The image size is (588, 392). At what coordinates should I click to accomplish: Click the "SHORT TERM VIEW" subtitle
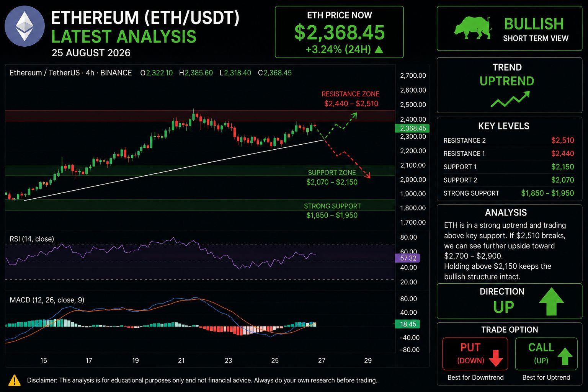pos(536,38)
